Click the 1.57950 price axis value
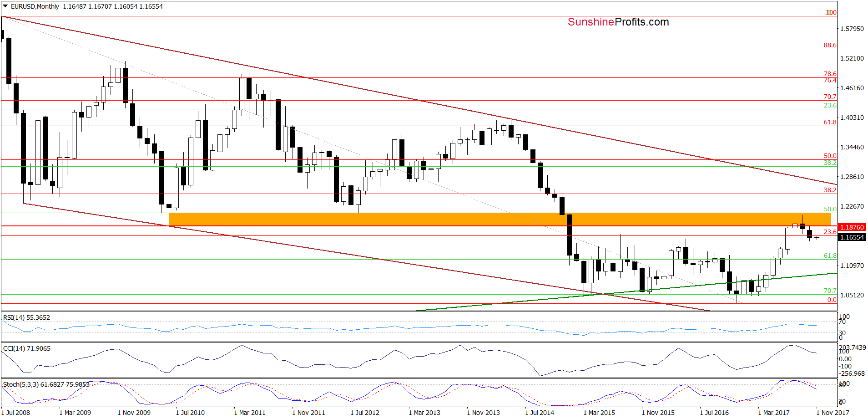This screenshot has height=419, width=868. coord(852,29)
